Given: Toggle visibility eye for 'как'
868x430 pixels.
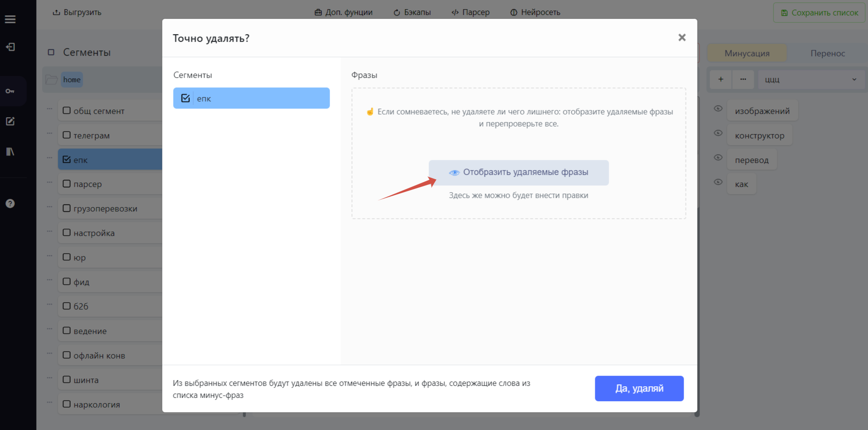Looking at the screenshot, I should pyautogui.click(x=718, y=182).
